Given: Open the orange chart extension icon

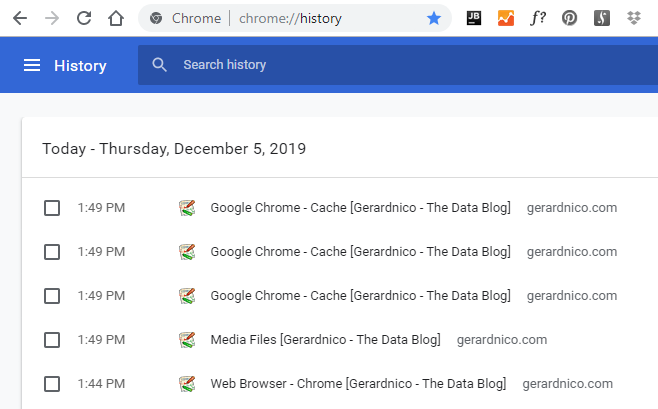Looking at the screenshot, I should tap(505, 18).
